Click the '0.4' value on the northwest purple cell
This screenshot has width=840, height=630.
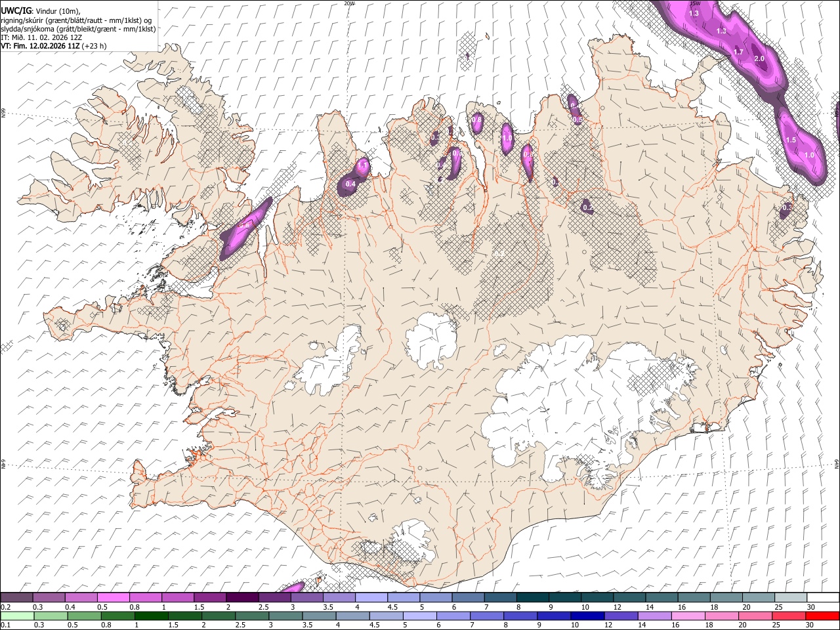(350, 184)
